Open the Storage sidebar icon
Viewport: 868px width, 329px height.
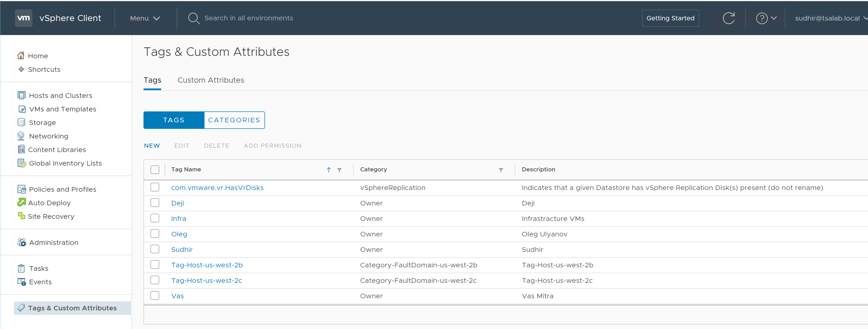[21, 122]
